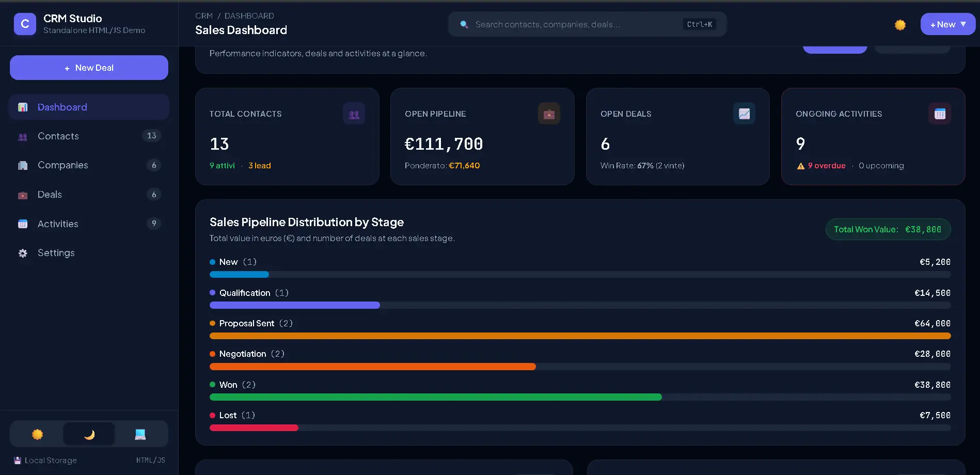The width and height of the screenshot is (980, 475).
Task: Click the calendar icon on Ongoing Activities card
Action: coord(940,114)
